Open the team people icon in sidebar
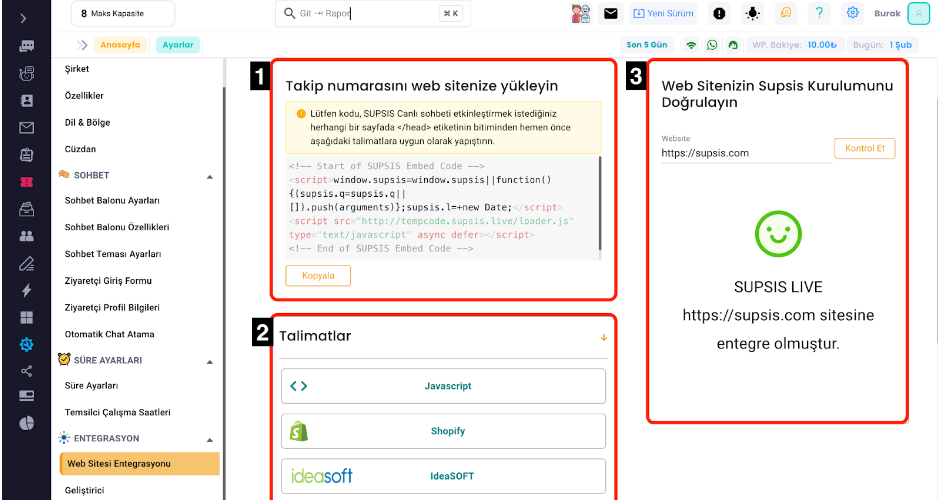The height and width of the screenshot is (500, 938). [x=26, y=236]
